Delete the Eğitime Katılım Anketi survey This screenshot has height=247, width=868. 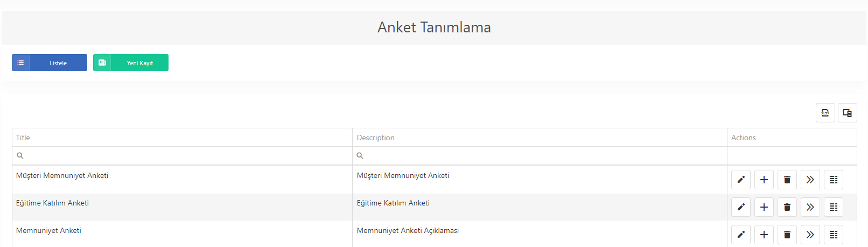(787, 207)
